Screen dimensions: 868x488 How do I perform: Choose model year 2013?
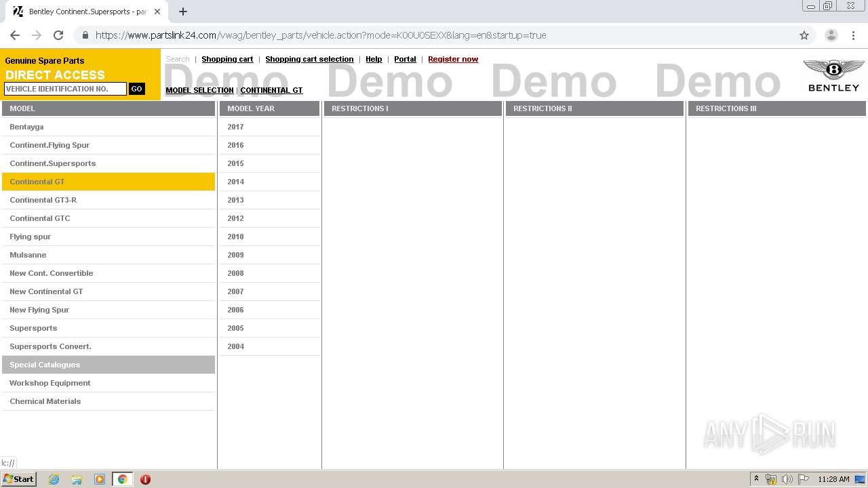pos(269,200)
